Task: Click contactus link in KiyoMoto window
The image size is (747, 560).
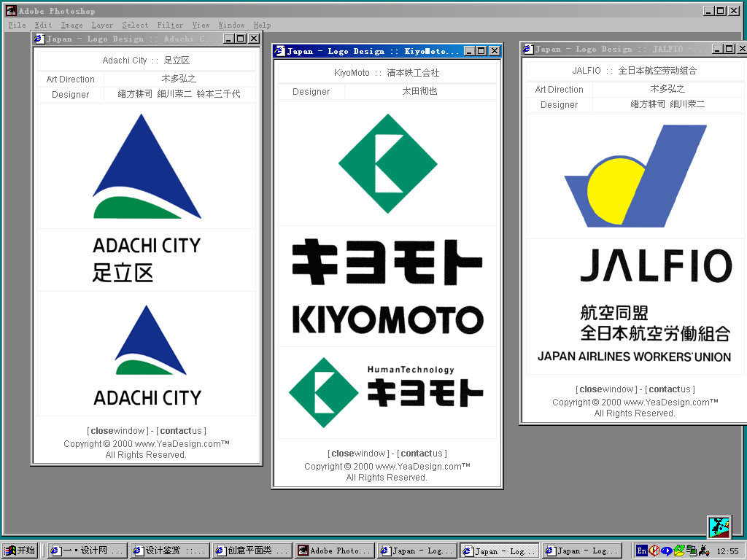Action: coord(422,454)
